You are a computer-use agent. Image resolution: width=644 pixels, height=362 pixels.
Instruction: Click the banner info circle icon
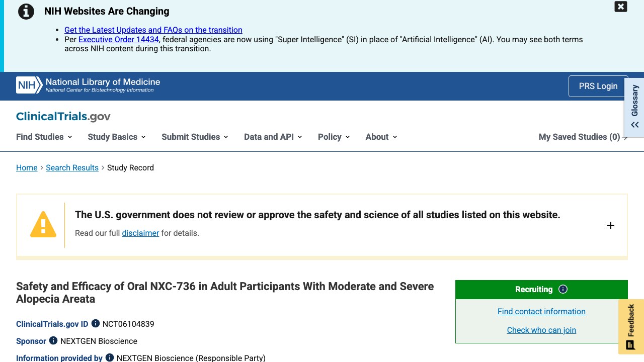pyautogui.click(x=26, y=12)
